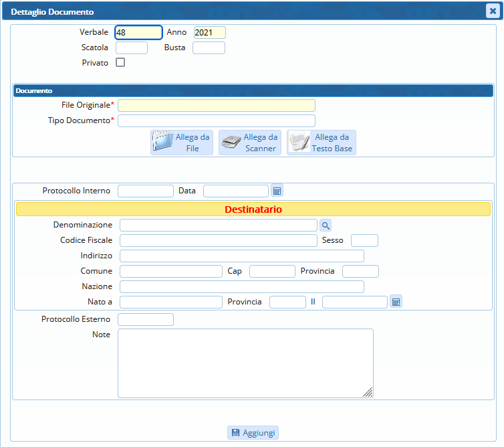Close the Dettaglio Documento dialog
The width and height of the screenshot is (504, 447).
tap(491, 11)
